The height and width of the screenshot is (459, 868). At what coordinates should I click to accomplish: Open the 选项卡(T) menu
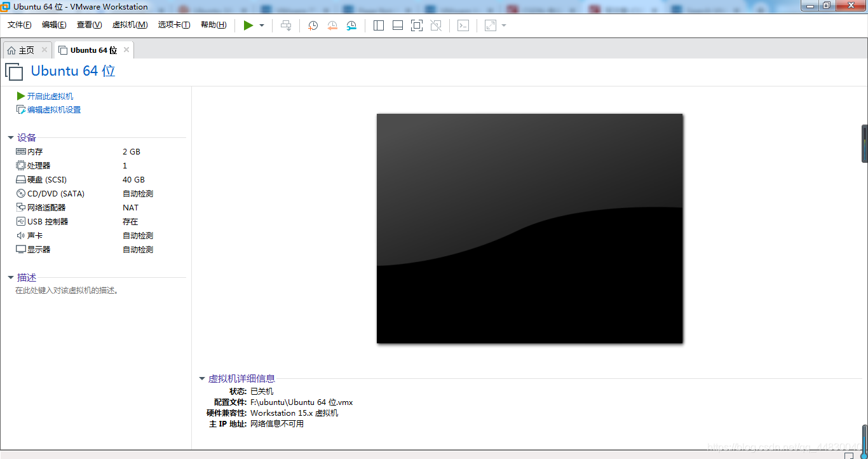tap(174, 25)
